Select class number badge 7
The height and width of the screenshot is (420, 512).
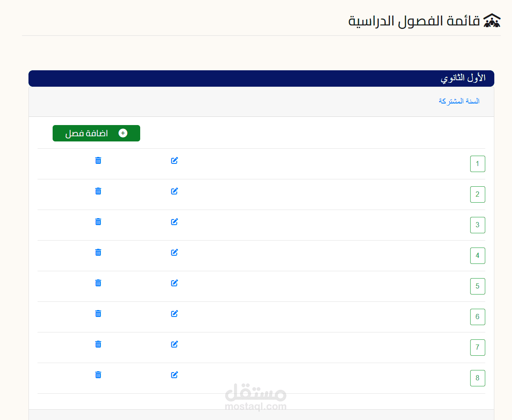click(x=477, y=348)
